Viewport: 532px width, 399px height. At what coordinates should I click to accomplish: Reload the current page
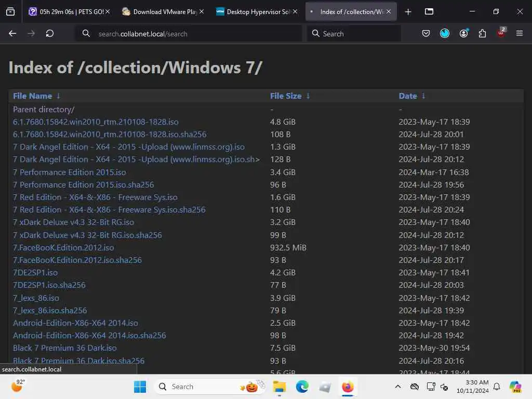[50, 33]
